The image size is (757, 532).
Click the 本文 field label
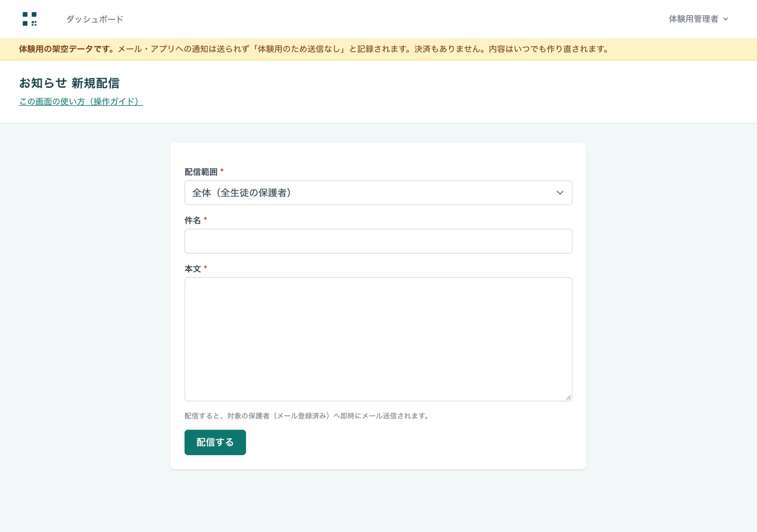[193, 269]
